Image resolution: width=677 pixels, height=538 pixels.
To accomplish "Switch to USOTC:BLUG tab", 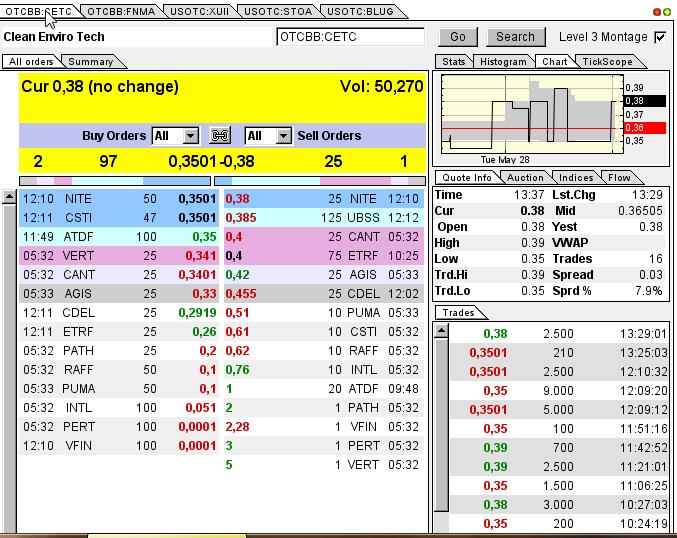I will point(361,12).
